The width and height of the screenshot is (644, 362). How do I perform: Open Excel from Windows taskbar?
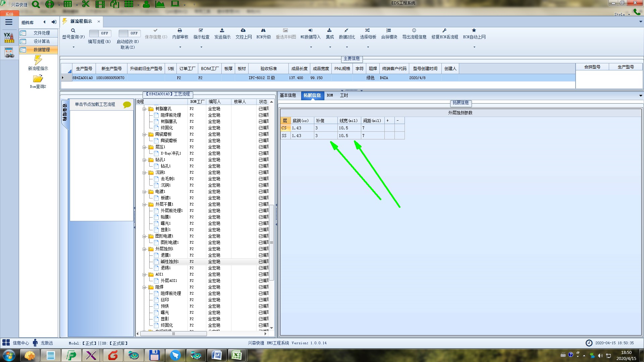(x=237, y=355)
